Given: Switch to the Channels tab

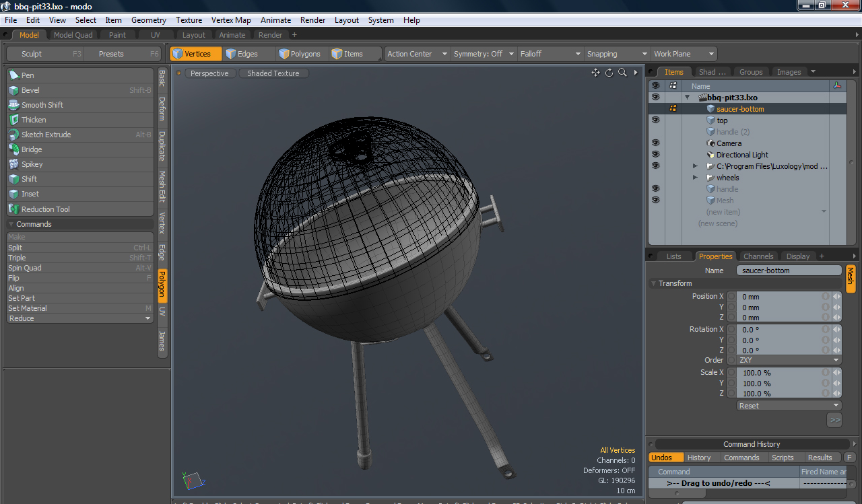Looking at the screenshot, I should coord(758,256).
